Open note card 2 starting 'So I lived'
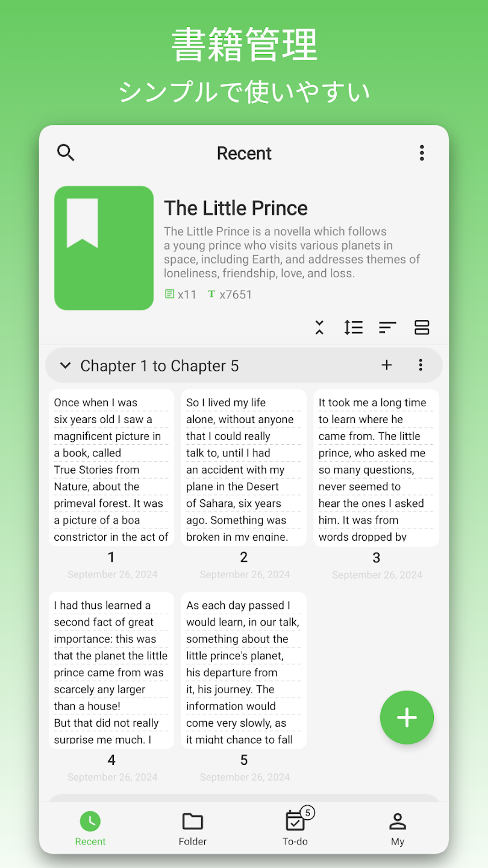Screen dimensions: 488x868 pos(244,468)
